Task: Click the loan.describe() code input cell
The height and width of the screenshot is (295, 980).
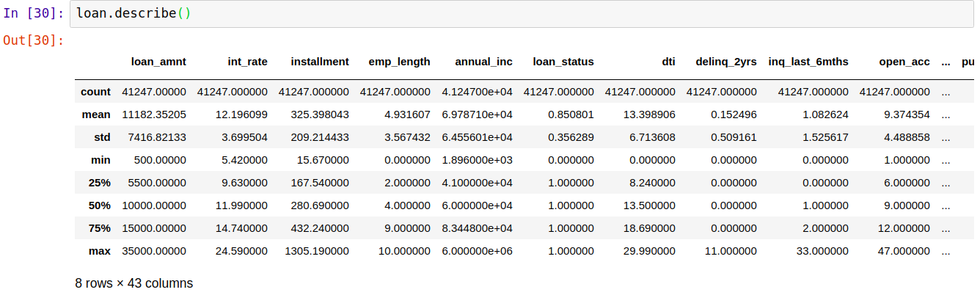Action: 522,14
